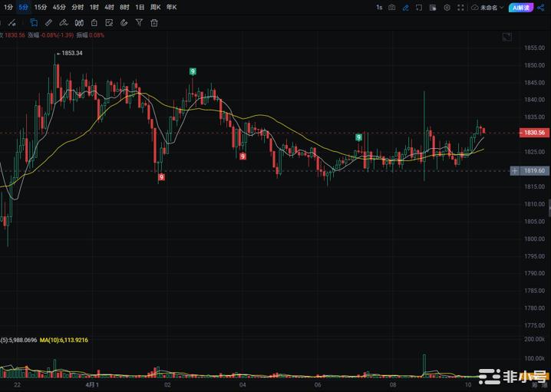Open the 未命名 layout dropdown
Image resolution: width=551 pixels, height=392 pixels.
click(488, 7)
